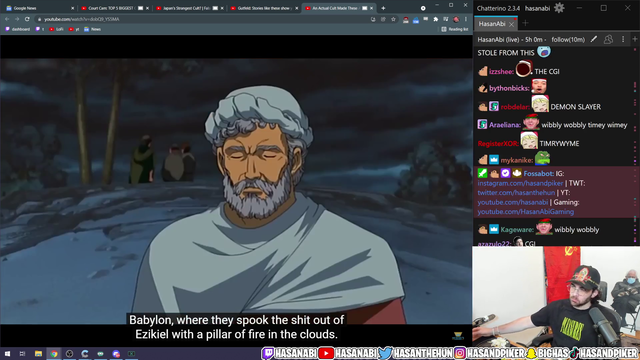Close the Court Cam browser tab
The height and width of the screenshot is (360, 640).
pos(147,8)
